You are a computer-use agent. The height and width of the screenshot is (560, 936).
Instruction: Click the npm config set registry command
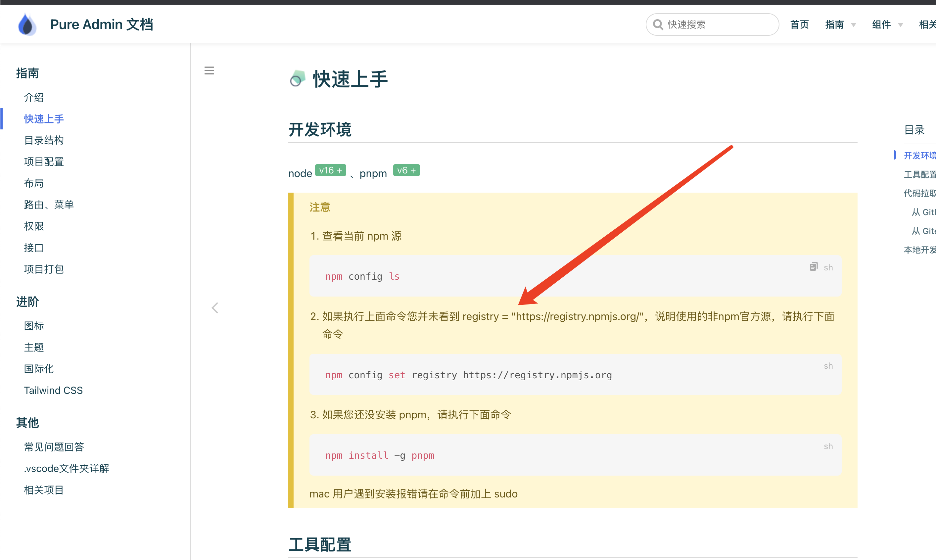469,375
